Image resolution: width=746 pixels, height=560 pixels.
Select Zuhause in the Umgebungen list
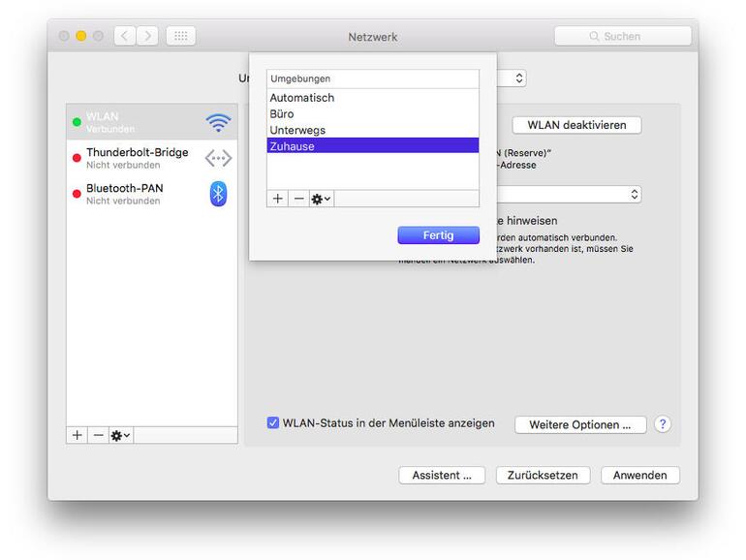(373, 145)
